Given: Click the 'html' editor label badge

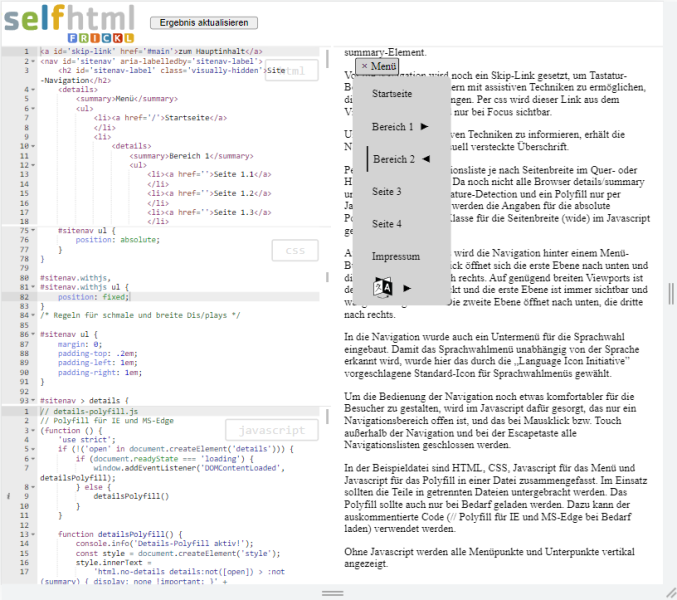Looking at the screenshot, I should [x=295, y=70].
